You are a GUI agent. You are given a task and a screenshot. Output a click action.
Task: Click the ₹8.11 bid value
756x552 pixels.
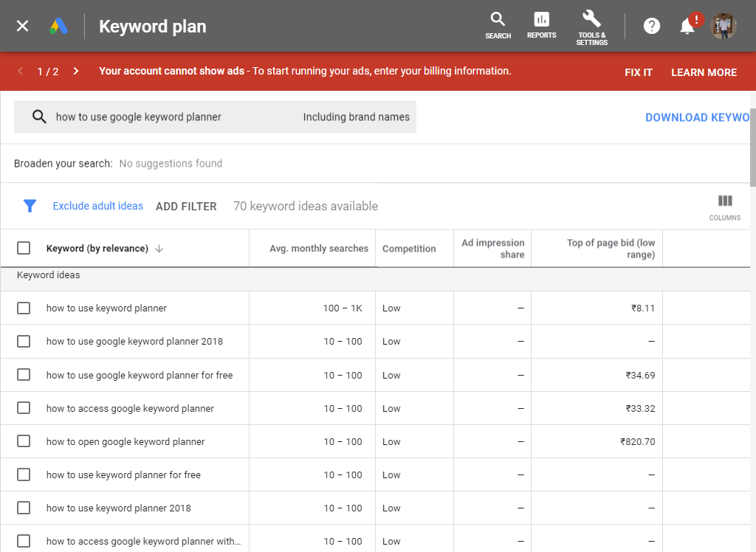(643, 308)
